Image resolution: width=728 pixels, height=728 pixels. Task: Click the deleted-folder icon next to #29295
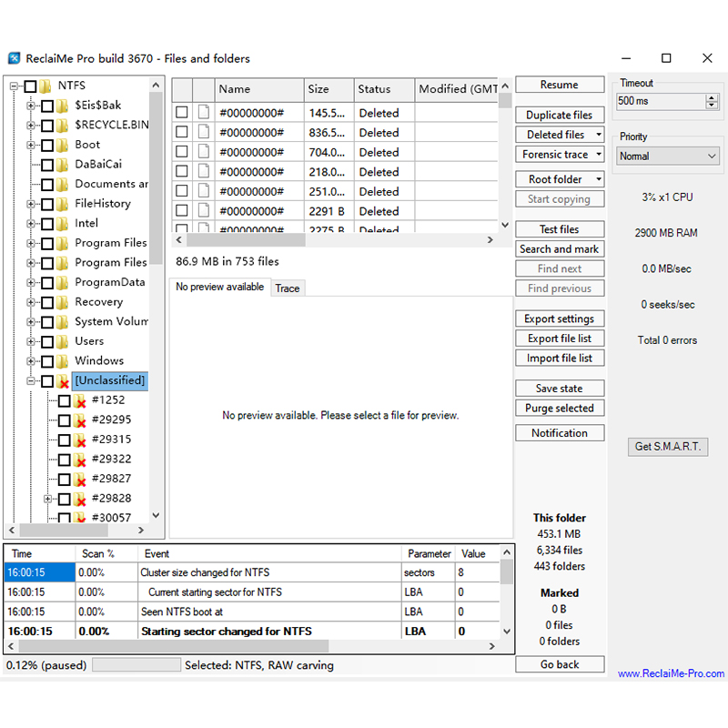80,420
